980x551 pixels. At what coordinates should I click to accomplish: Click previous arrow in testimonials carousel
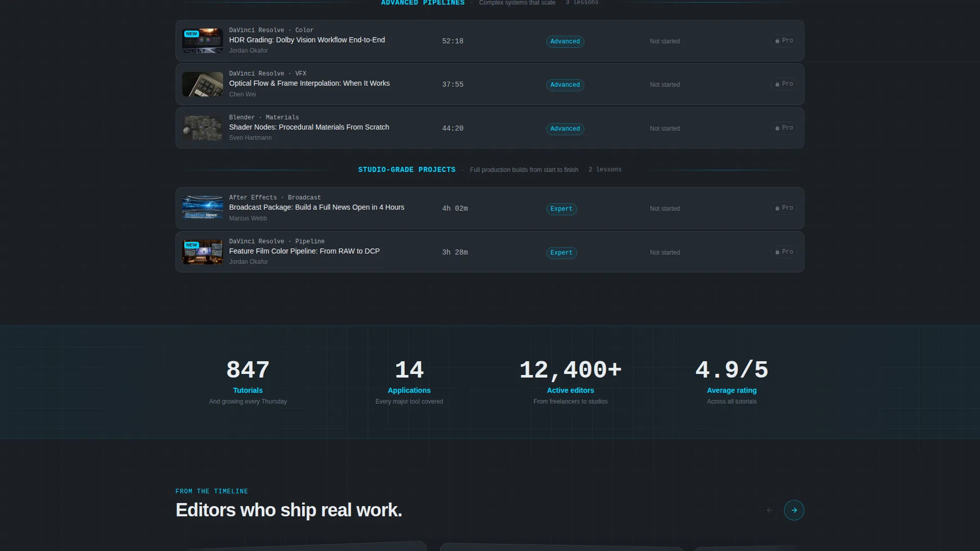point(770,510)
